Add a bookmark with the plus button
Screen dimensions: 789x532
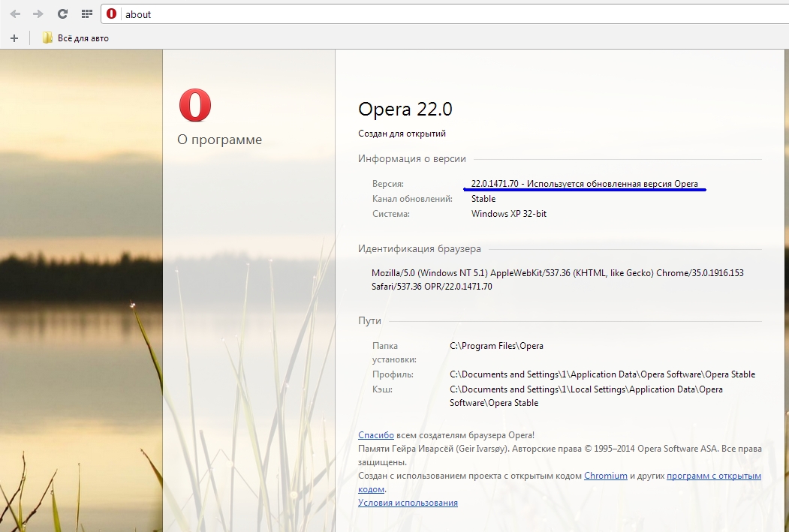(14, 38)
